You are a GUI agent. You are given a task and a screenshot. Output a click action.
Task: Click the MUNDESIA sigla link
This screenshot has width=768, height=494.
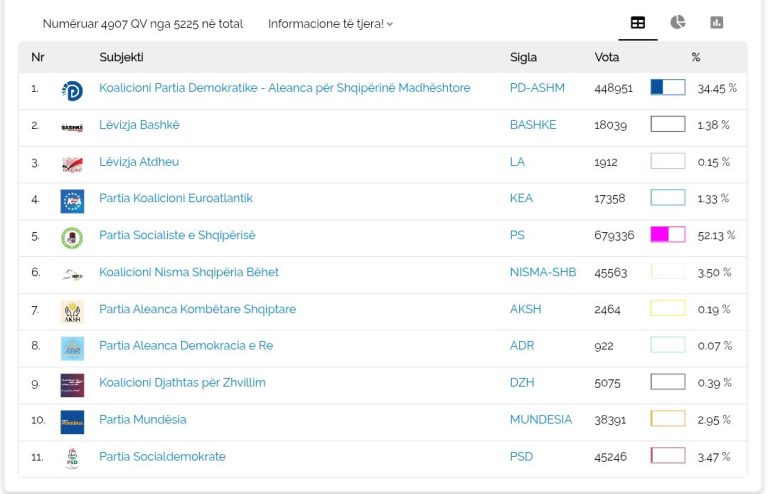coord(541,420)
